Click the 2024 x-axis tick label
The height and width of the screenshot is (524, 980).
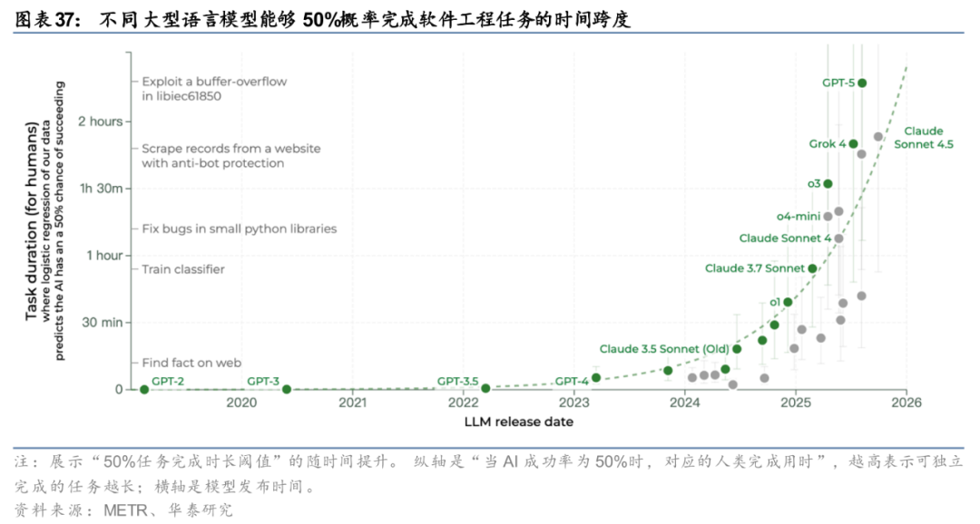[685, 403]
